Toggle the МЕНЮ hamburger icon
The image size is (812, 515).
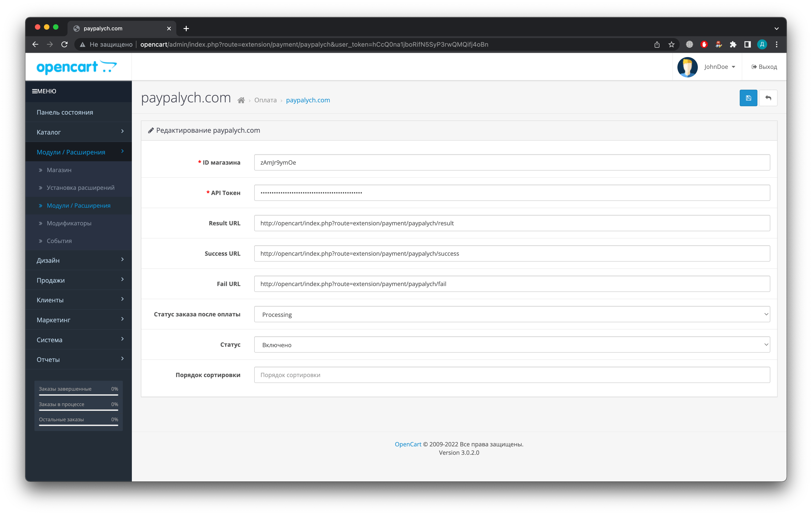tap(34, 91)
